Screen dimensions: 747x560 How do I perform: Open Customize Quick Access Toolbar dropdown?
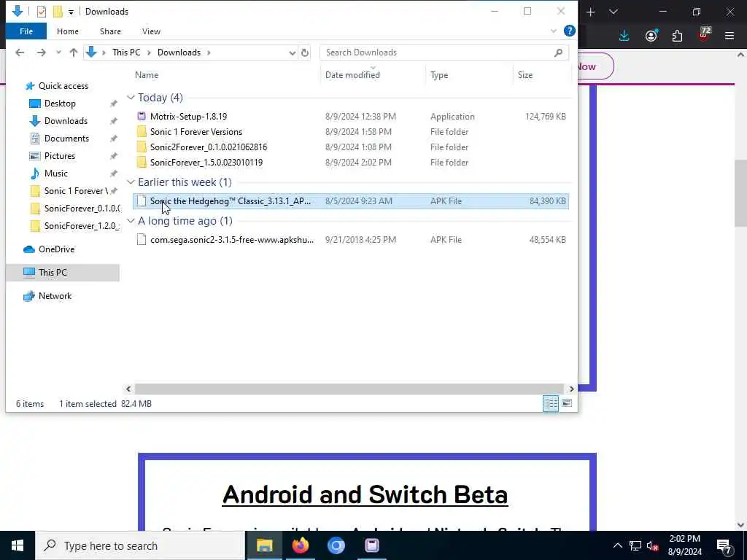[x=71, y=12]
